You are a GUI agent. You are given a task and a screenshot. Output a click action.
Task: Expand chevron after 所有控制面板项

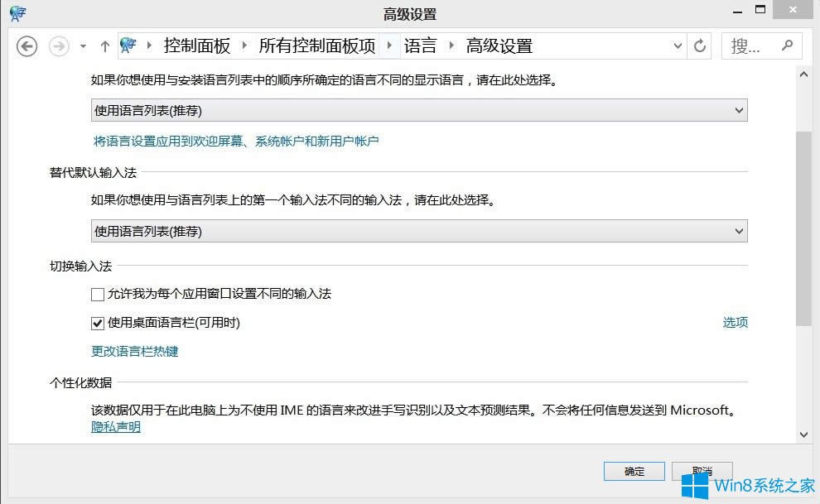[x=389, y=46]
